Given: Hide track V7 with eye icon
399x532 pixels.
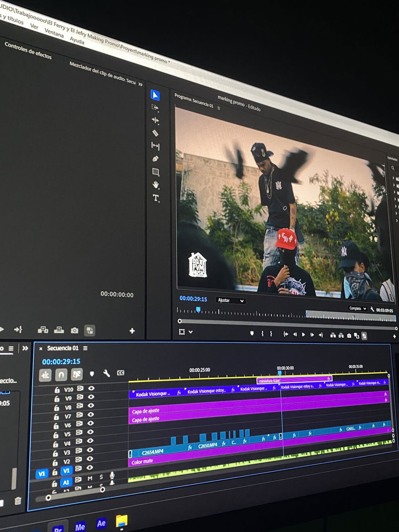Looking at the screenshot, I should point(91,414).
